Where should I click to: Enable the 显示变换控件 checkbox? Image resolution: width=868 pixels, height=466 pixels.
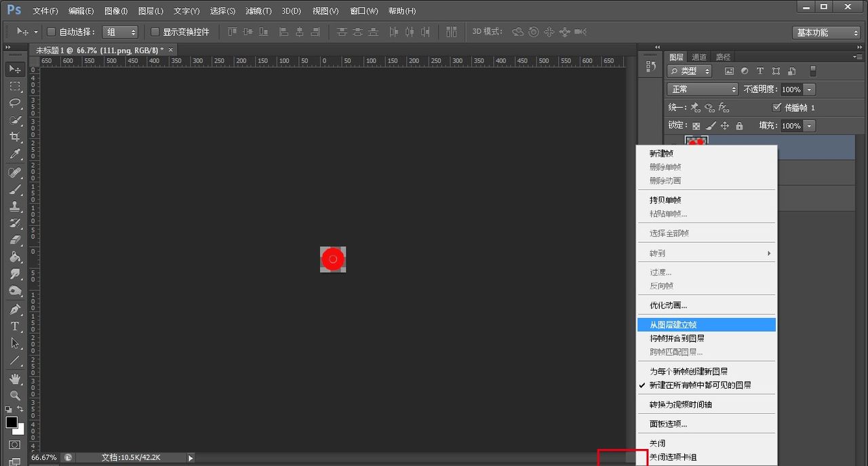coord(155,32)
